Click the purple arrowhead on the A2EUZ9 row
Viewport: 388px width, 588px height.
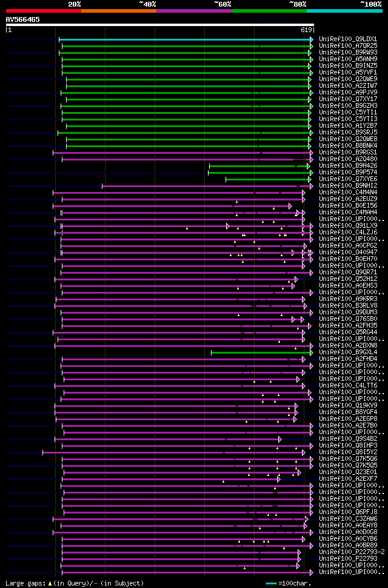tap(304, 199)
